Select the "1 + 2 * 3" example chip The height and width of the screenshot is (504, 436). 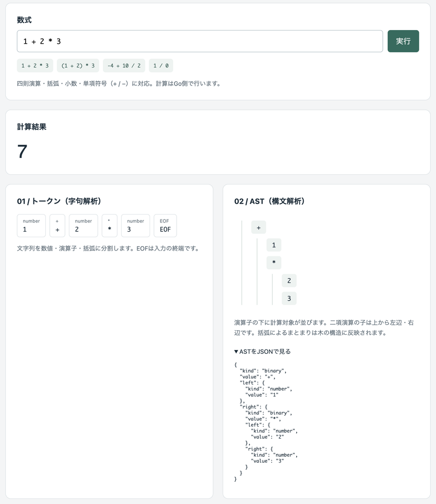pyautogui.click(x=35, y=65)
